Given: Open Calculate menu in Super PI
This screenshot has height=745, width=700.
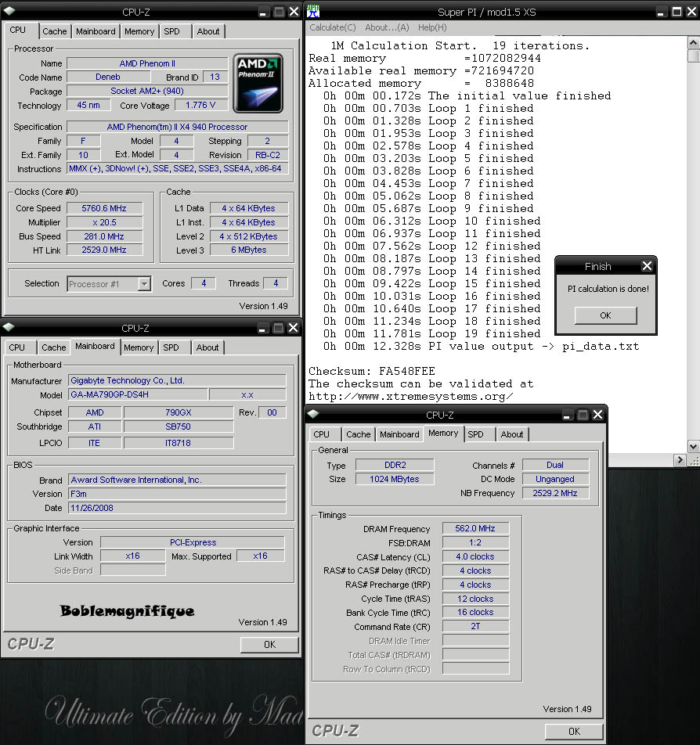Looking at the screenshot, I should [333, 27].
